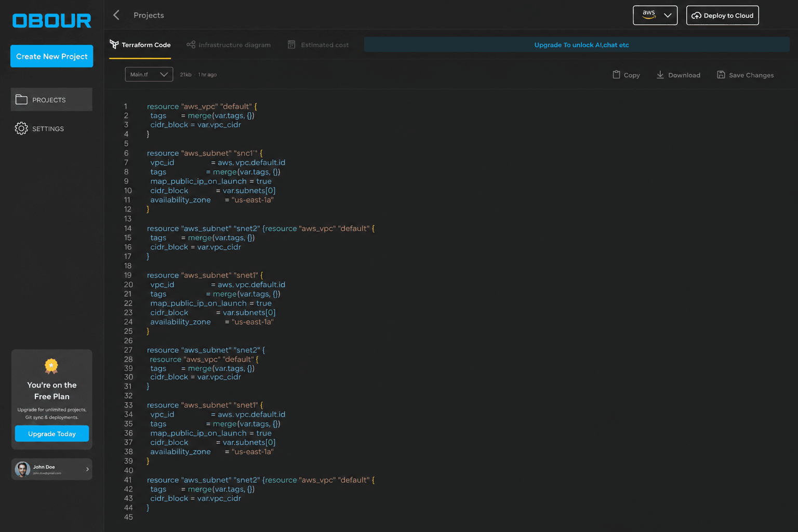Switch to the Infrastructure diagram tab

pos(229,45)
